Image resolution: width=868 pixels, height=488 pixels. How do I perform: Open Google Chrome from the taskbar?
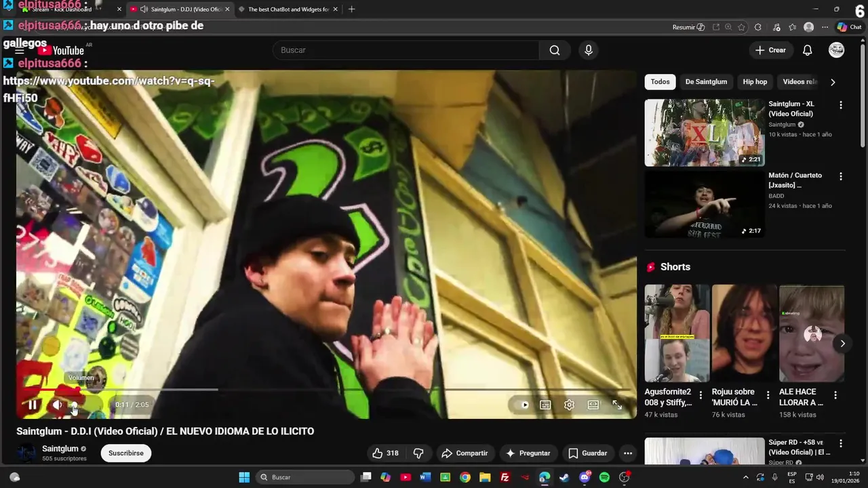point(465,477)
